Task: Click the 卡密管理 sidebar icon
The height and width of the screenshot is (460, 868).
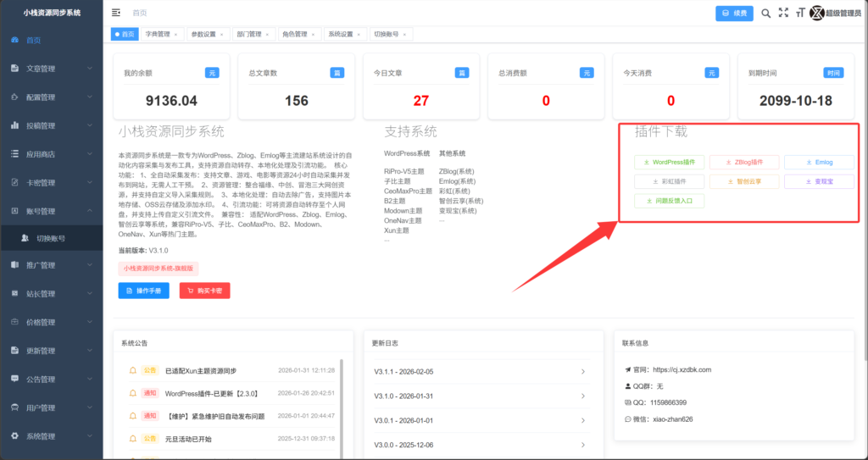Action: coord(15,183)
